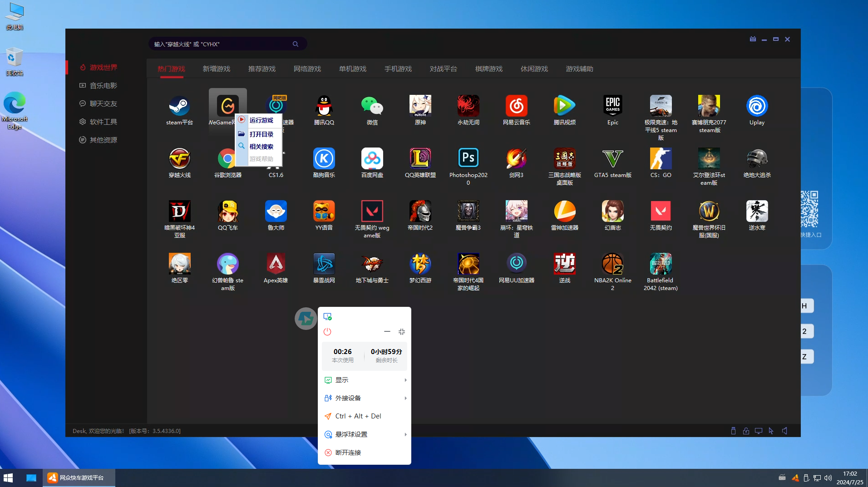Open the 百度网盘 icon
868x487 pixels.
tap(372, 158)
